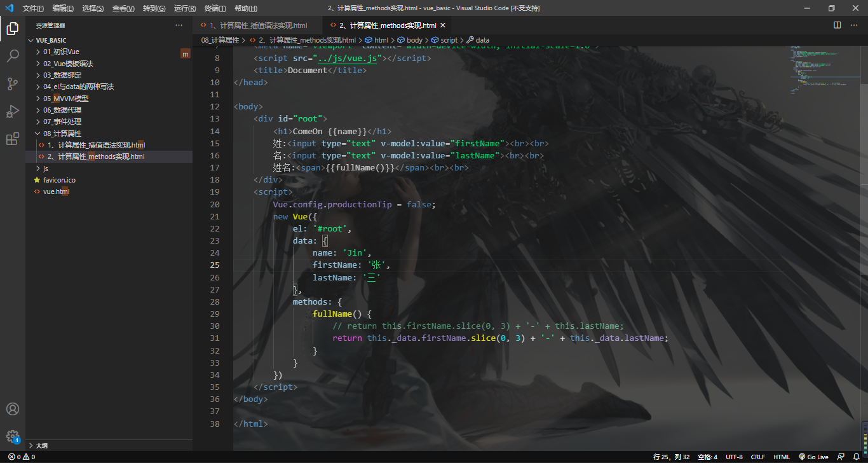Open Explorer panel more actions ellipsis
868x463 pixels.
coord(179,25)
